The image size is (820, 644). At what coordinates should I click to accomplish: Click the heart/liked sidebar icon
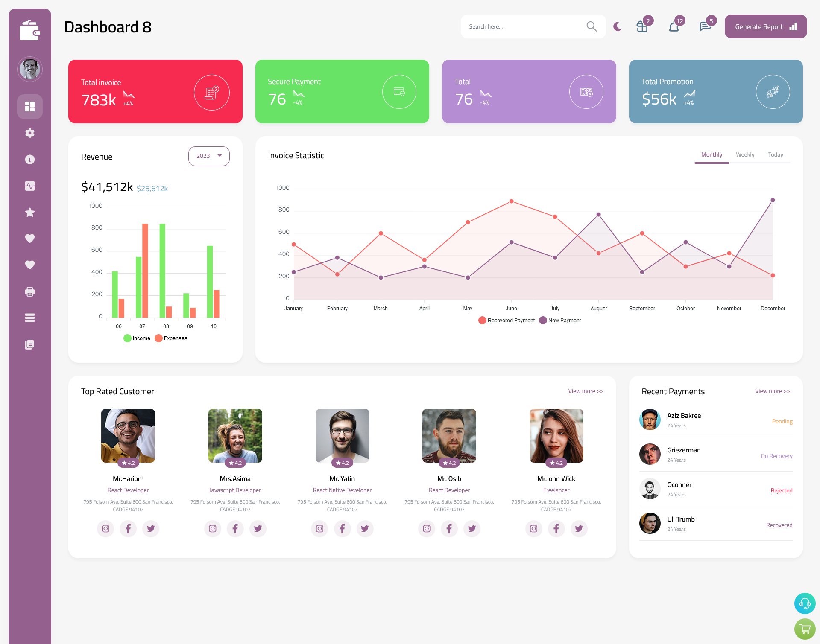click(30, 238)
